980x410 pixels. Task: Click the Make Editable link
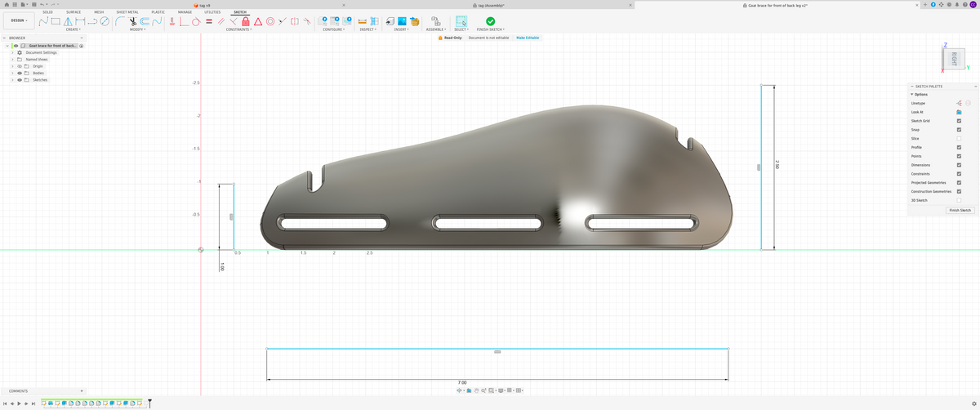(x=528, y=38)
